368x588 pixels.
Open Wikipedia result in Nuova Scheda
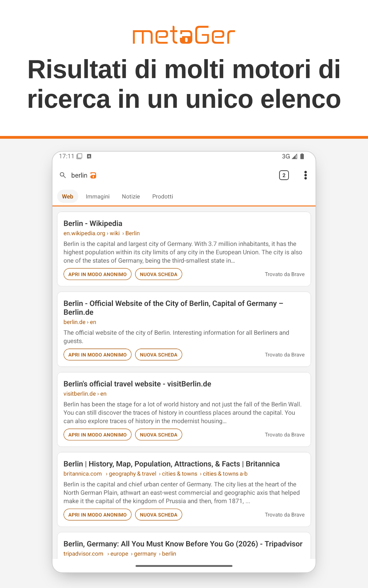(x=159, y=274)
